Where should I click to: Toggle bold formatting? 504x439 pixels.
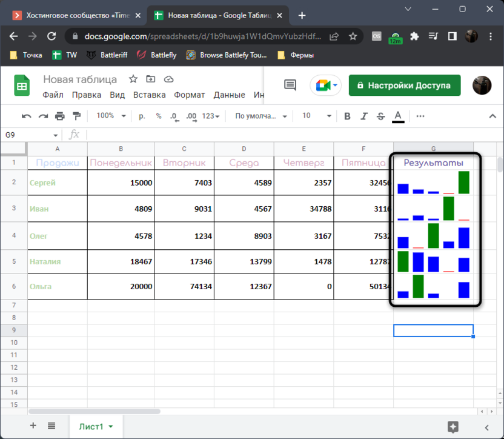pos(347,116)
